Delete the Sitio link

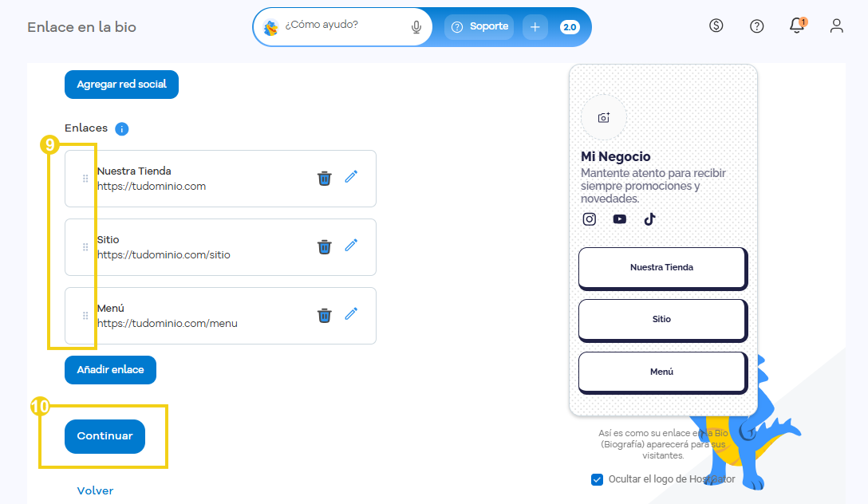(325, 246)
